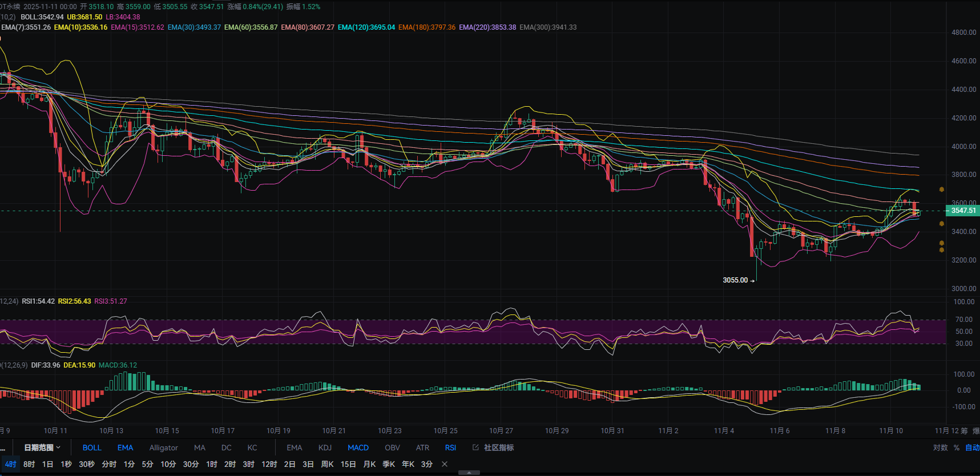Click the EMA(120) cyan legend label
Viewport: 980px width, 476px height.
pos(366,27)
